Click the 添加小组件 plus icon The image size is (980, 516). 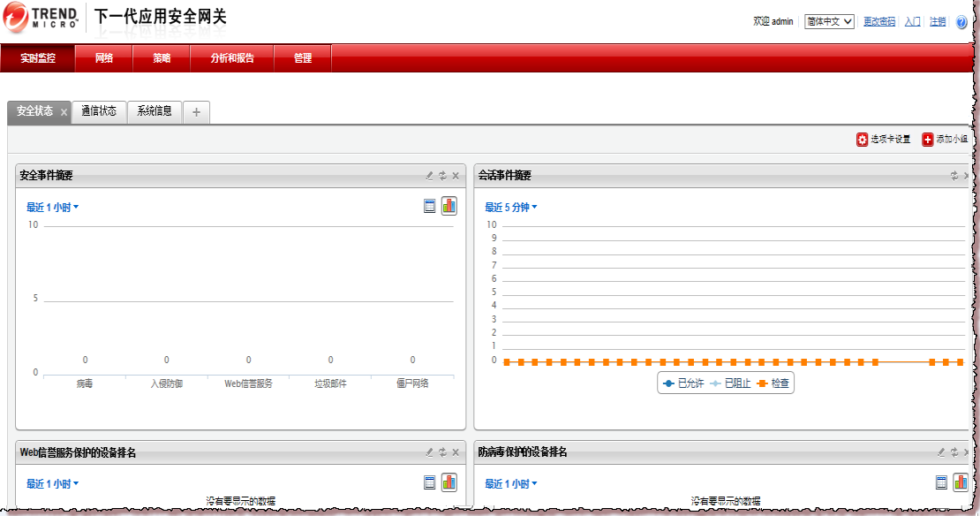(927, 140)
